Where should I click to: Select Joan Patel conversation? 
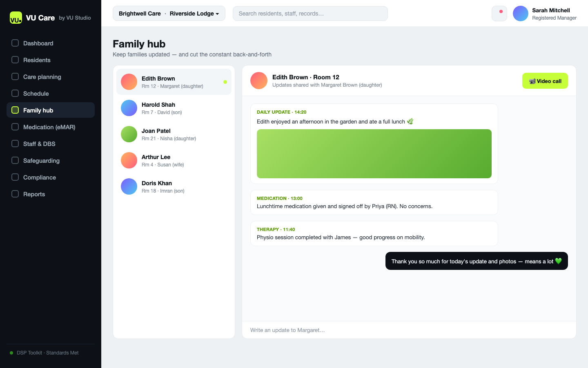click(174, 134)
